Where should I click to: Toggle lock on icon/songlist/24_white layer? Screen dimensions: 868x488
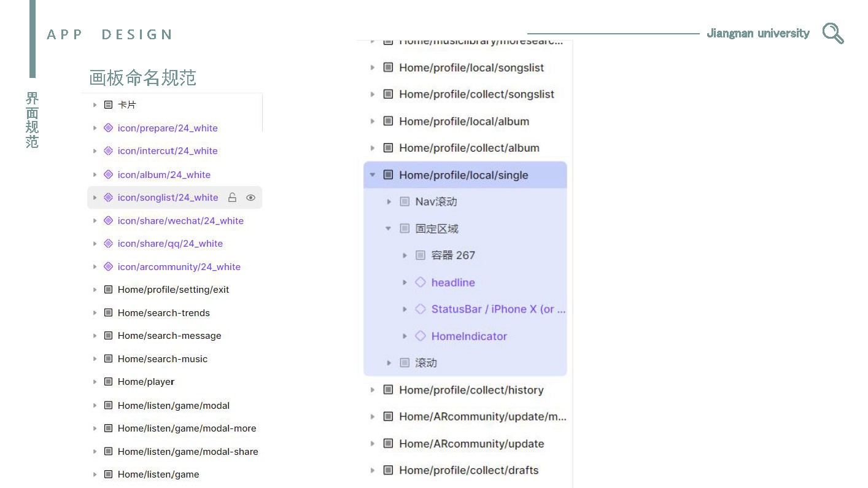(232, 198)
